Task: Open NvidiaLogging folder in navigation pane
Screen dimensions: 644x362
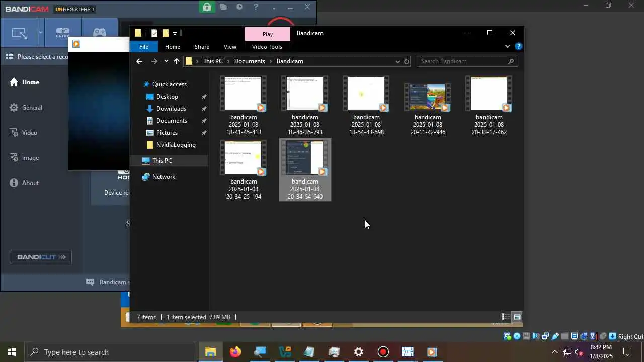Action: click(171, 145)
